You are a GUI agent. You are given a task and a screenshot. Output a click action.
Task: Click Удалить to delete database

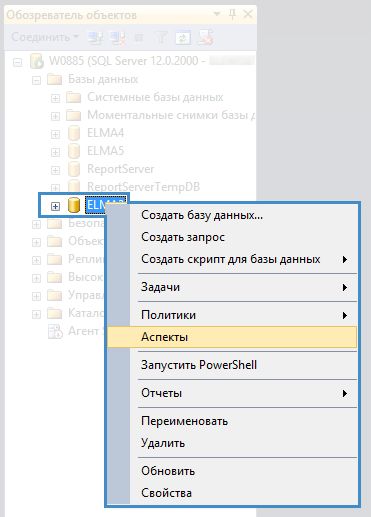click(x=232, y=443)
